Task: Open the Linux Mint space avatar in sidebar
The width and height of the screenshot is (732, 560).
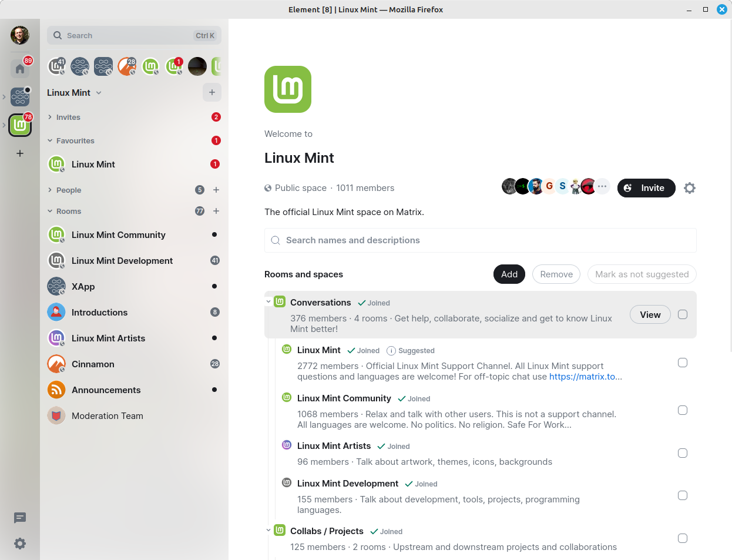Action: click(x=19, y=125)
